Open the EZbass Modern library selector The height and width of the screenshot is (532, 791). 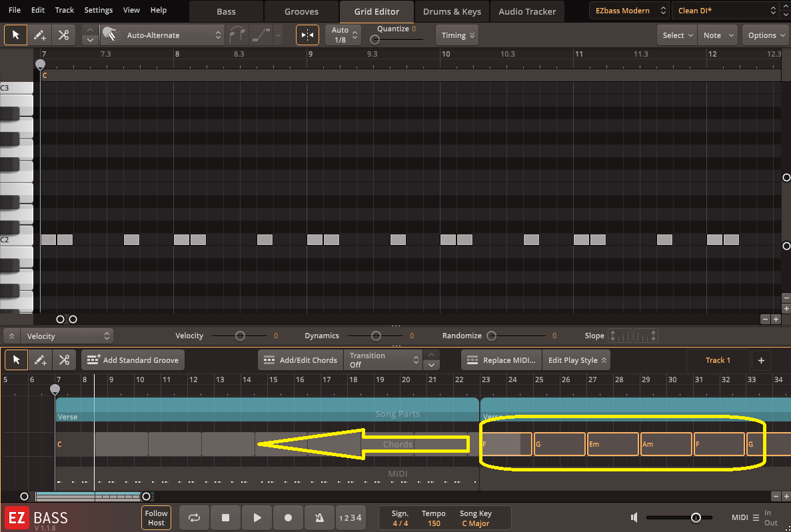(630, 11)
